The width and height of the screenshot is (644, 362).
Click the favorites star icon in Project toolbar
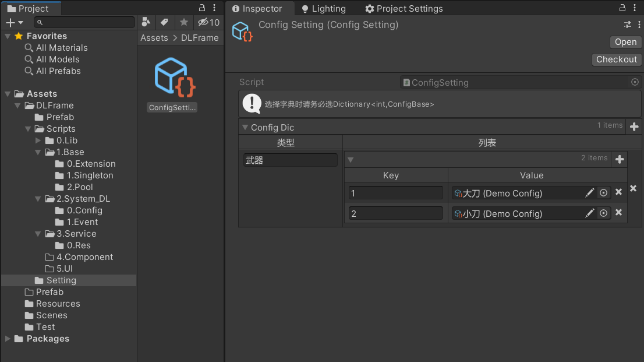(x=184, y=22)
